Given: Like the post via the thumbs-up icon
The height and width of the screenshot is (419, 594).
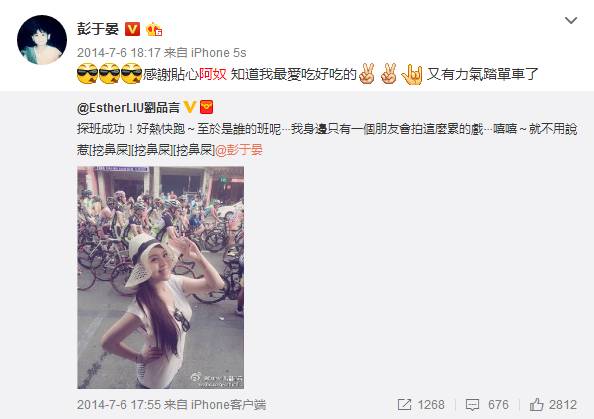Looking at the screenshot, I should tap(536, 405).
